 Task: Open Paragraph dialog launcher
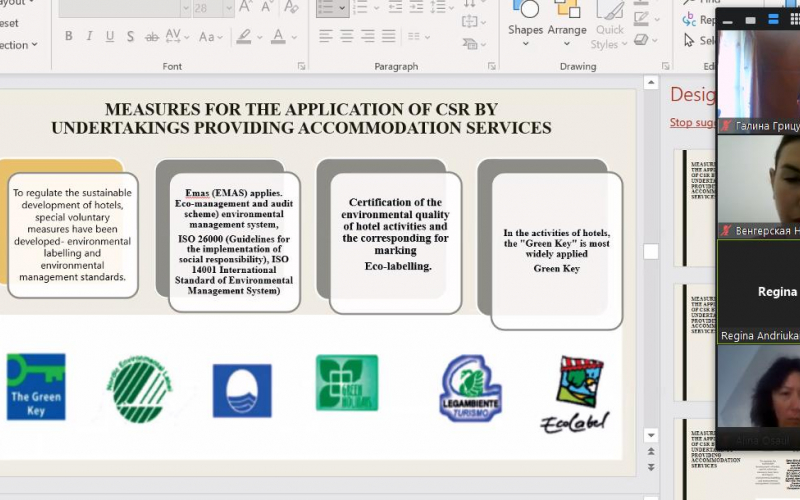coord(491,66)
